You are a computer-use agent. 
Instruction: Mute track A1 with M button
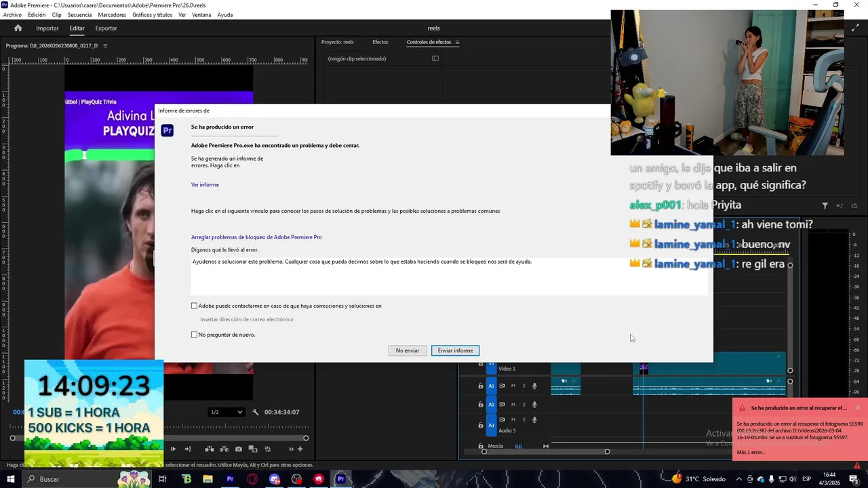pyautogui.click(x=513, y=386)
